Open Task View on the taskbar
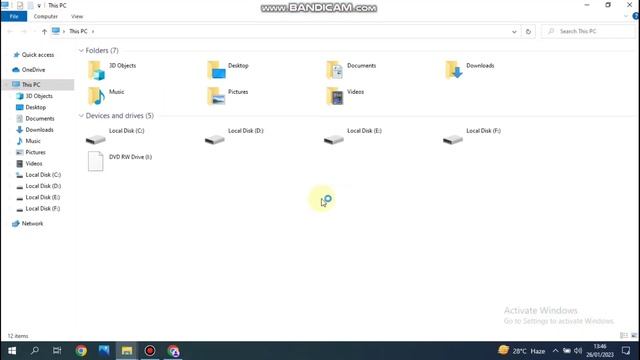 point(57,351)
